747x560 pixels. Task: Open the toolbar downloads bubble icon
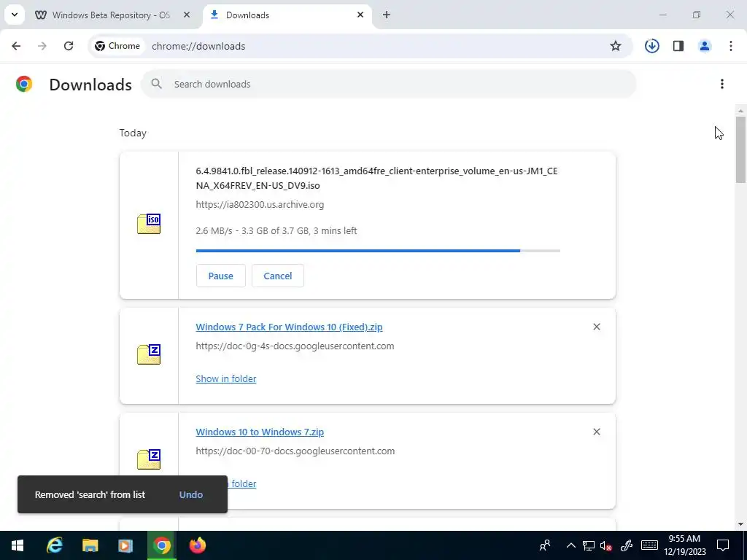[x=651, y=46]
